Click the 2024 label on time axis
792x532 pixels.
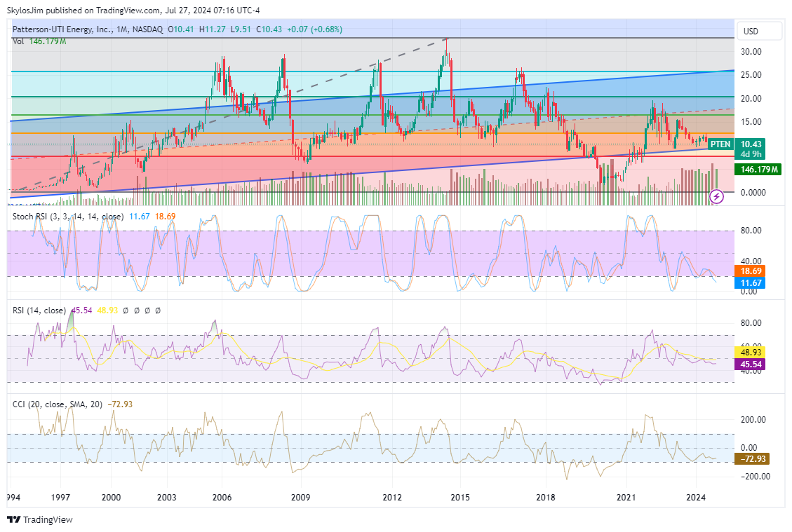pyautogui.click(x=696, y=497)
